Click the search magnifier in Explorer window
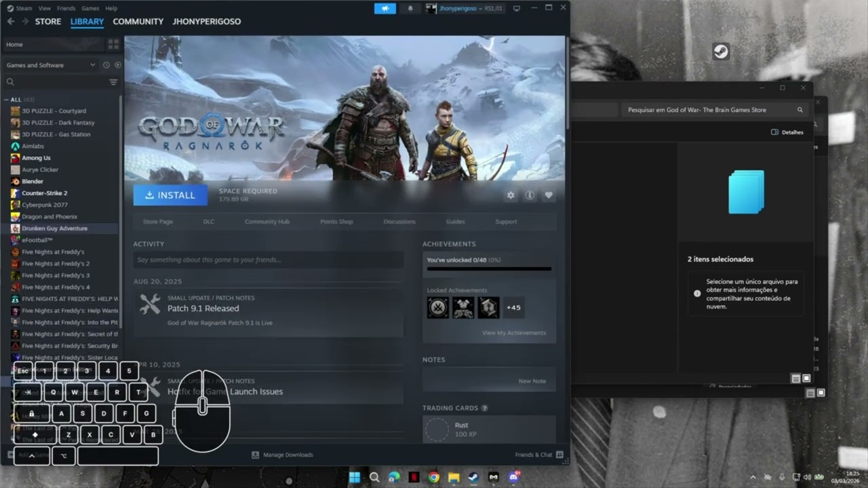 coord(800,110)
